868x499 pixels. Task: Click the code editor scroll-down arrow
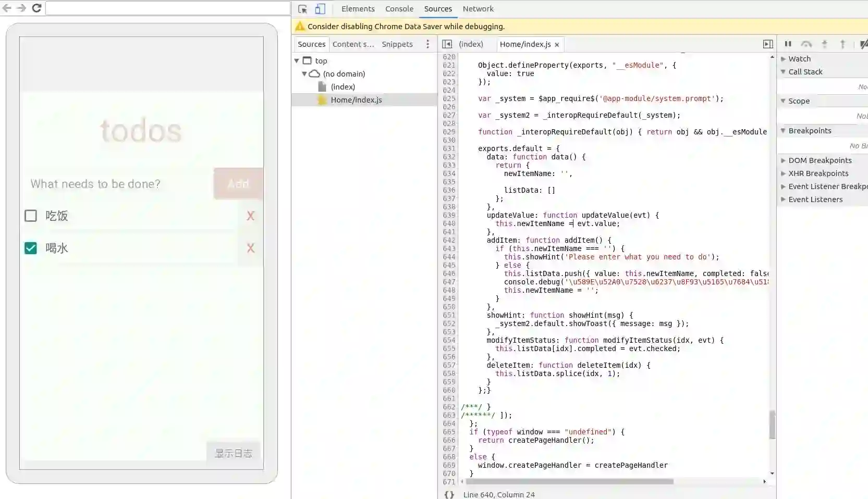click(x=772, y=473)
